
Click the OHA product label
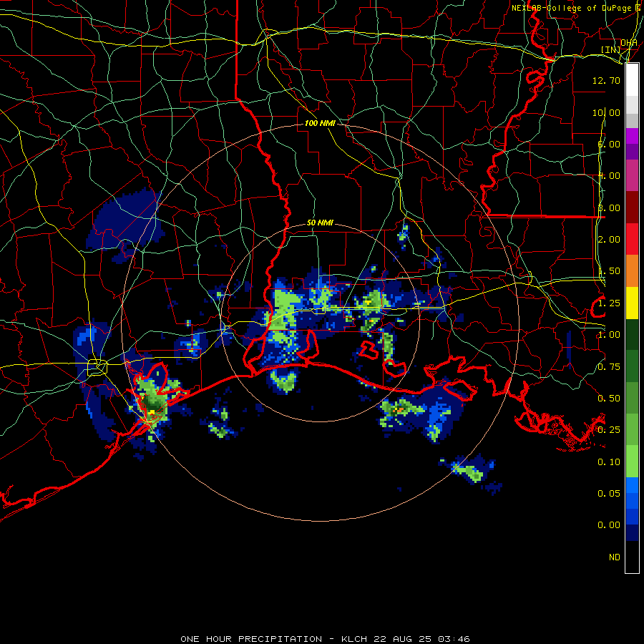(x=629, y=42)
